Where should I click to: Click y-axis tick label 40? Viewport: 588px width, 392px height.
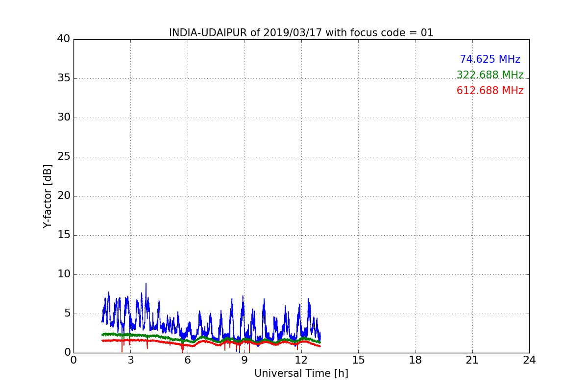click(64, 39)
